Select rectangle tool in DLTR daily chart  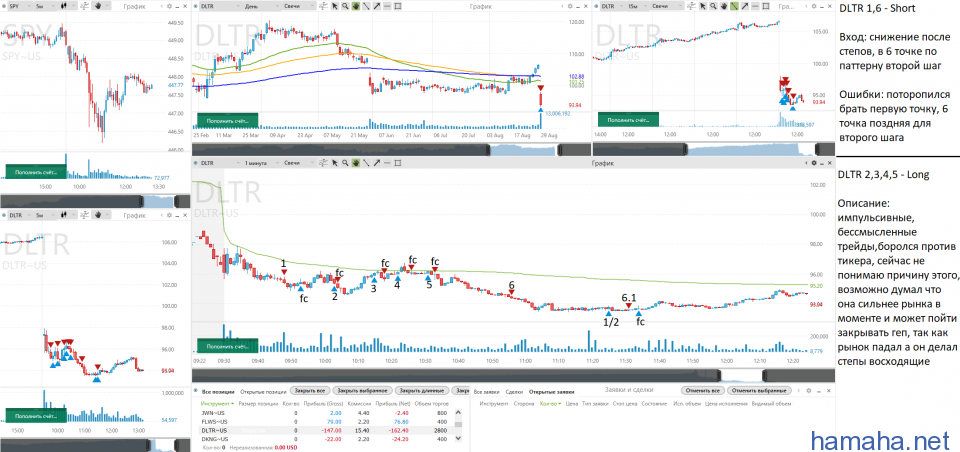[398, 6]
